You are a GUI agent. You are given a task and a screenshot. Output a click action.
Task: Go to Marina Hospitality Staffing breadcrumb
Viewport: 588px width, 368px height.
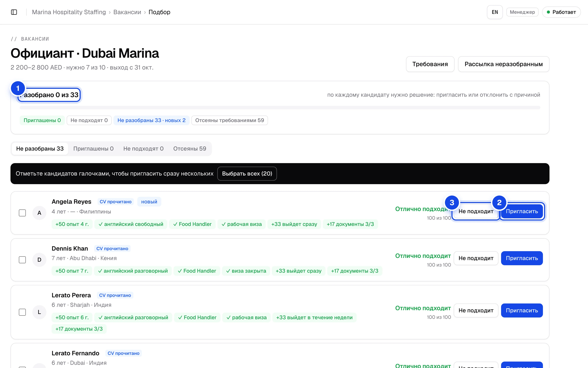coord(69,12)
